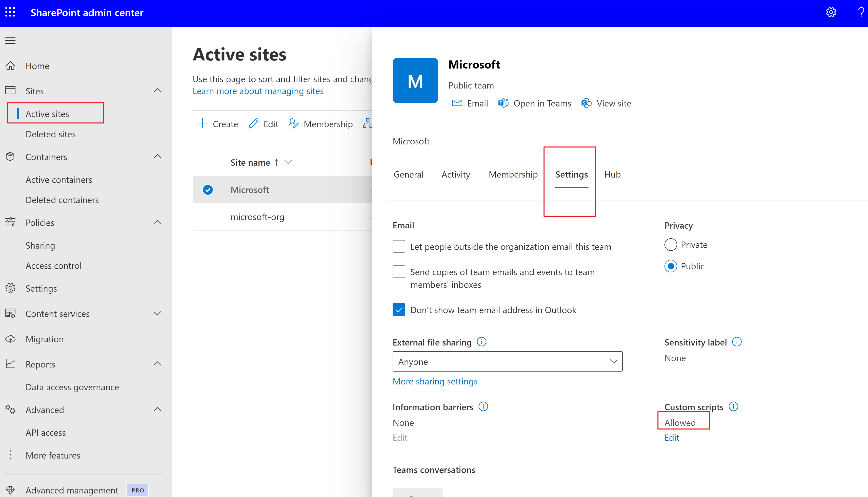This screenshot has height=497, width=868.
Task: Click Edit under Custom scripts
Action: (x=672, y=438)
